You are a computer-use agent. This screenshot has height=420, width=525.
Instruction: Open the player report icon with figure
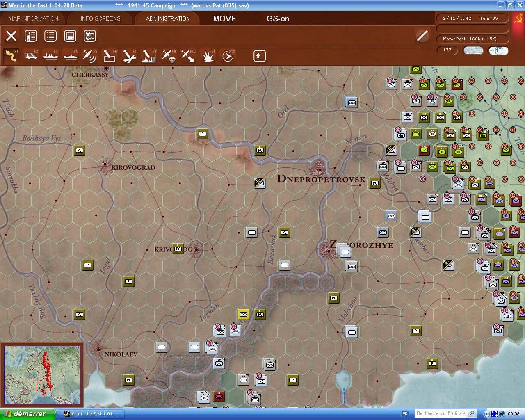[31, 36]
